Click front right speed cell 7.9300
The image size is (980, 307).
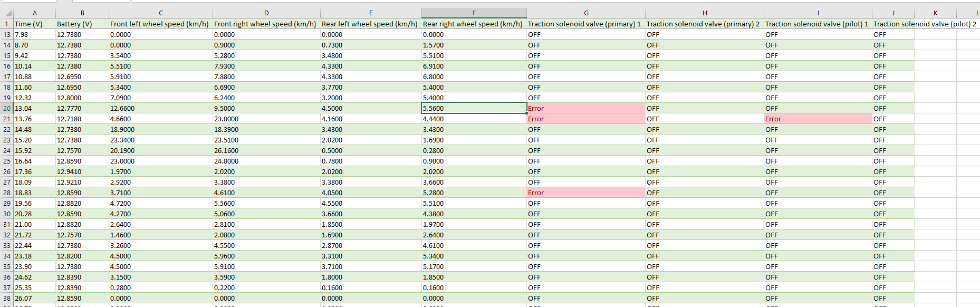point(266,66)
